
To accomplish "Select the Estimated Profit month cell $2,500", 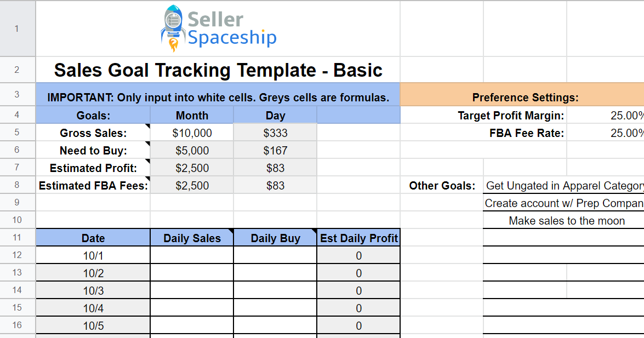I will (192, 168).
